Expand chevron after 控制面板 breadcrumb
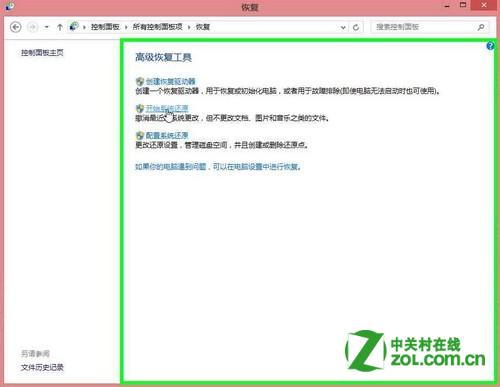Viewport: 500px width, 387px height. pyautogui.click(x=126, y=27)
